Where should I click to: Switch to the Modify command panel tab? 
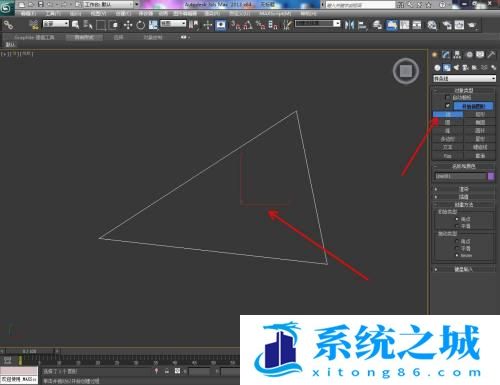(x=446, y=55)
